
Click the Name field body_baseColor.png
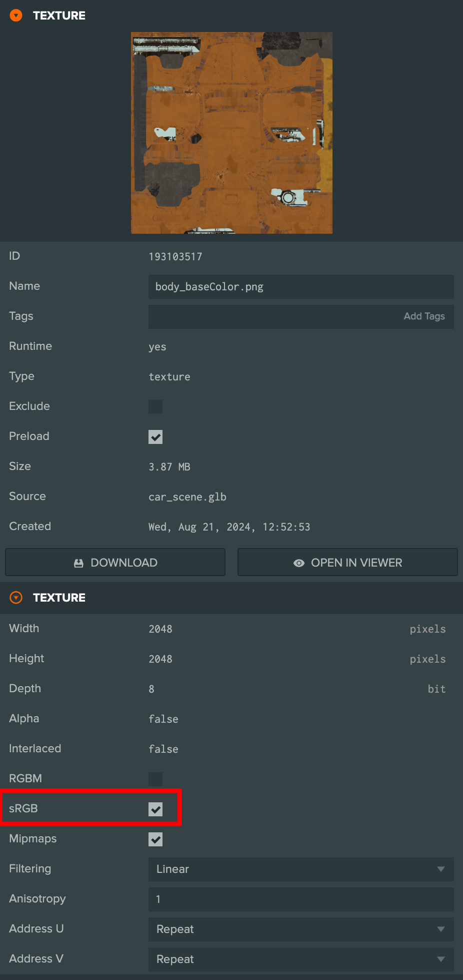301,287
